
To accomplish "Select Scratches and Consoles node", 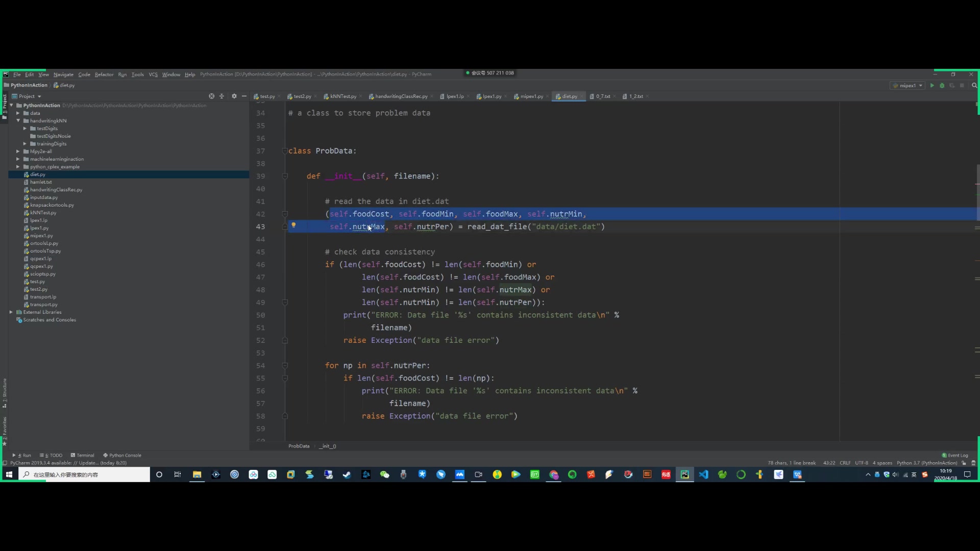I will [50, 320].
